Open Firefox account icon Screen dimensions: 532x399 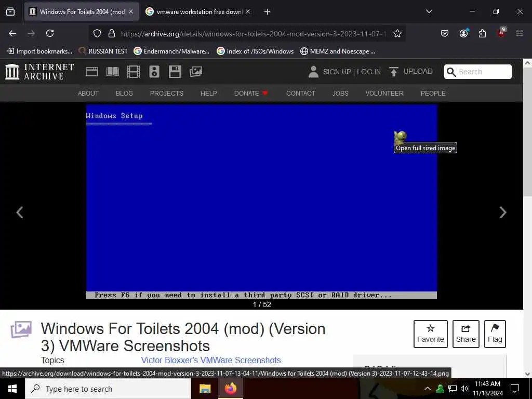click(x=463, y=33)
